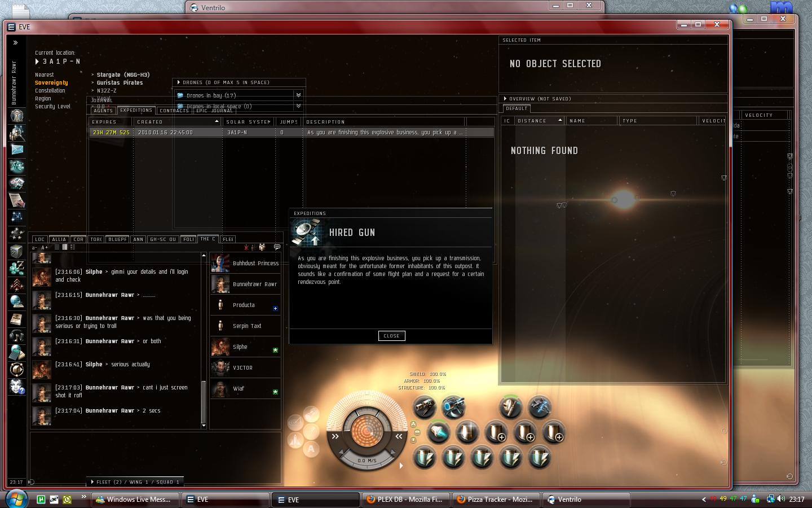Open the Jukebox headphones icon
This screenshot has height=508, width=812.
click(x=17, y=335)
